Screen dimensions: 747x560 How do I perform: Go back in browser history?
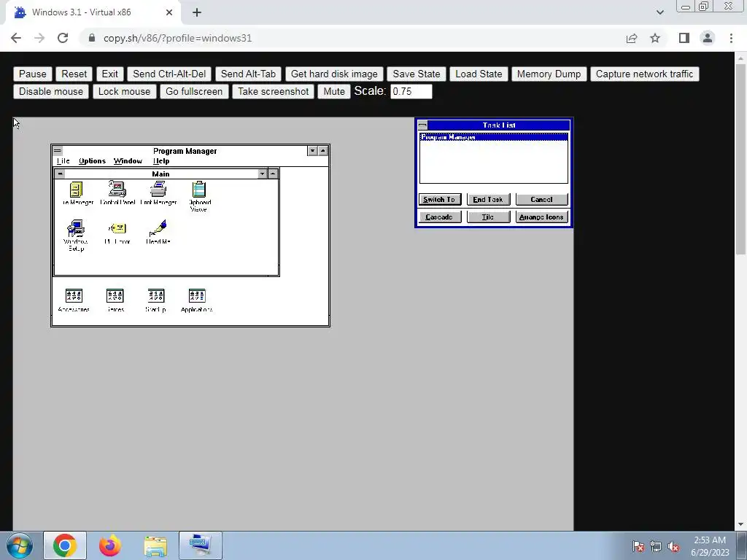[x=16, y=38]
